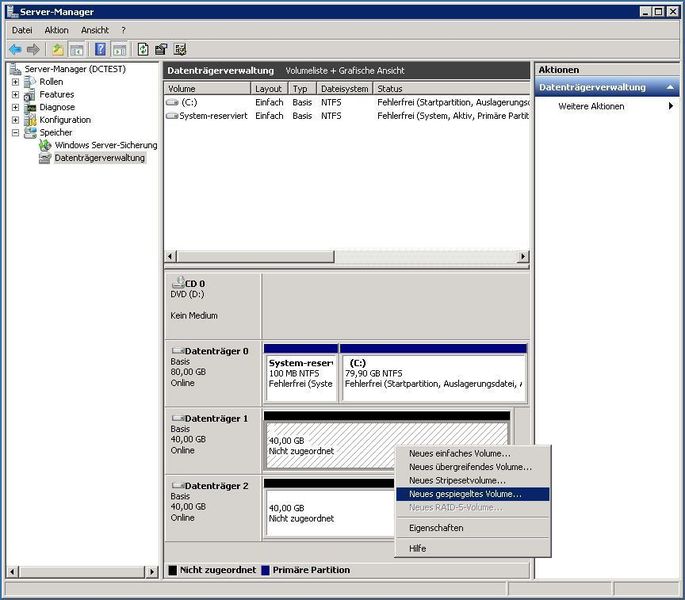
Task: Sort by the Status column header
Action: 451,89
